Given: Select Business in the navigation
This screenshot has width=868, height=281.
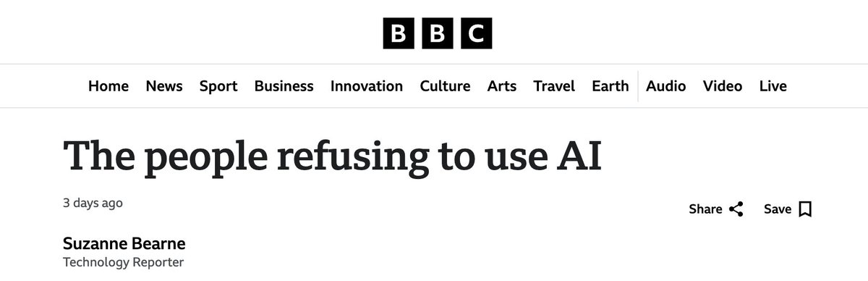Looking at the screenshot, I should (x=284, y=86).
